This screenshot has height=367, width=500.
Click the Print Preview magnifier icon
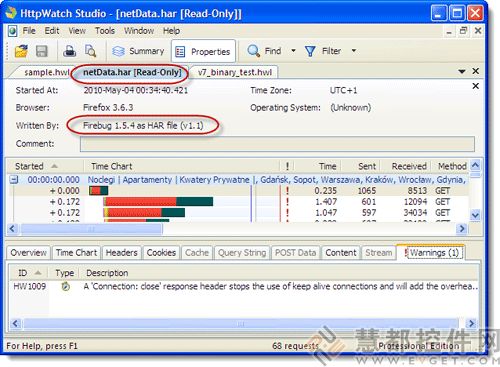click(x=90, y=51)
